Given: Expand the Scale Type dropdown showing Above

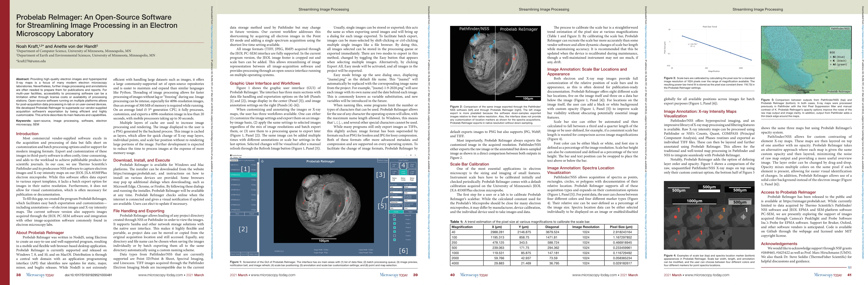Looking at the screenshot, I should coord(410,187).
